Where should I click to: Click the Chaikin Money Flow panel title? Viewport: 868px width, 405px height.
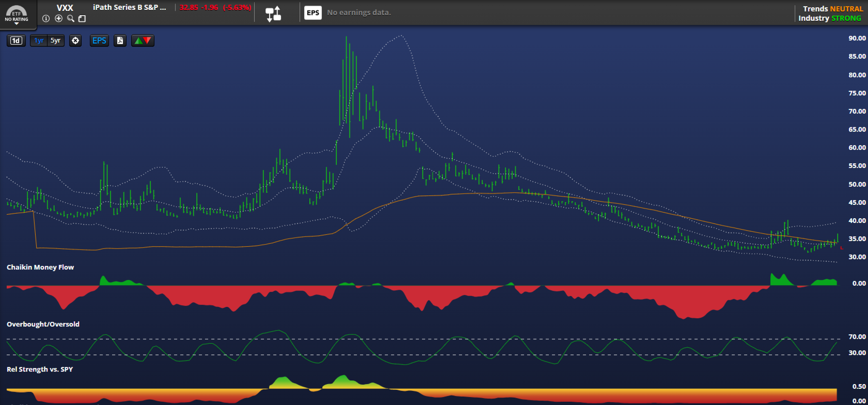[x=40, y=267]
